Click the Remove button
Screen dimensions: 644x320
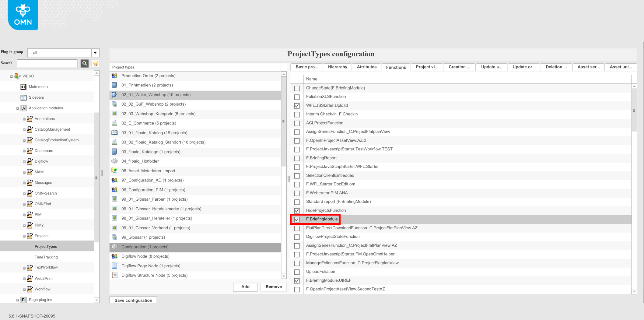pos(273,287)
